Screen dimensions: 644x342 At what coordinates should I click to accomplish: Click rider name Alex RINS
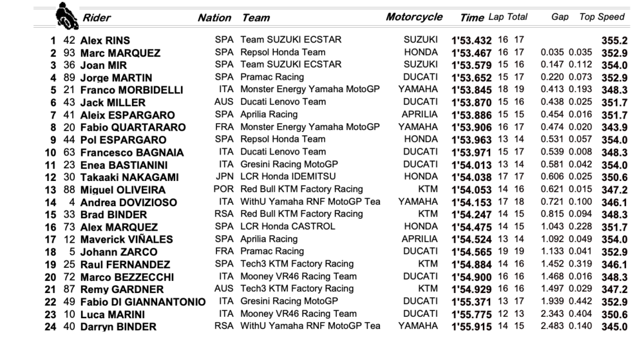(105, 40)
